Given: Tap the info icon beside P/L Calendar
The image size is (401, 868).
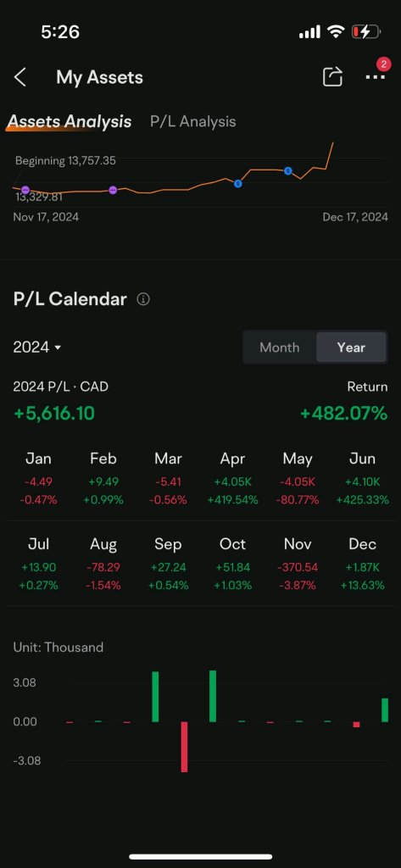Looking at the screenshot, I should point(143,299).
